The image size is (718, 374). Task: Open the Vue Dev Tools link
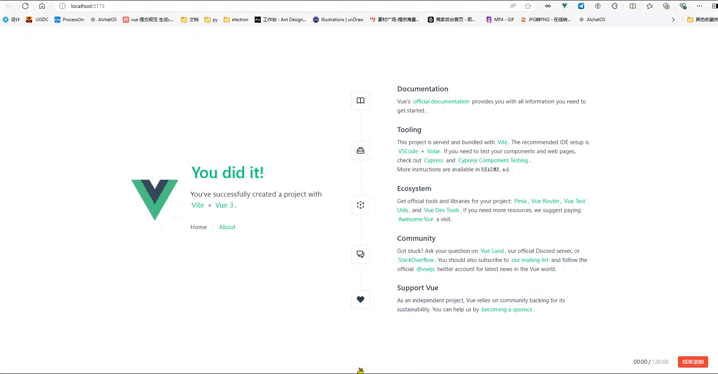point(441,211)
